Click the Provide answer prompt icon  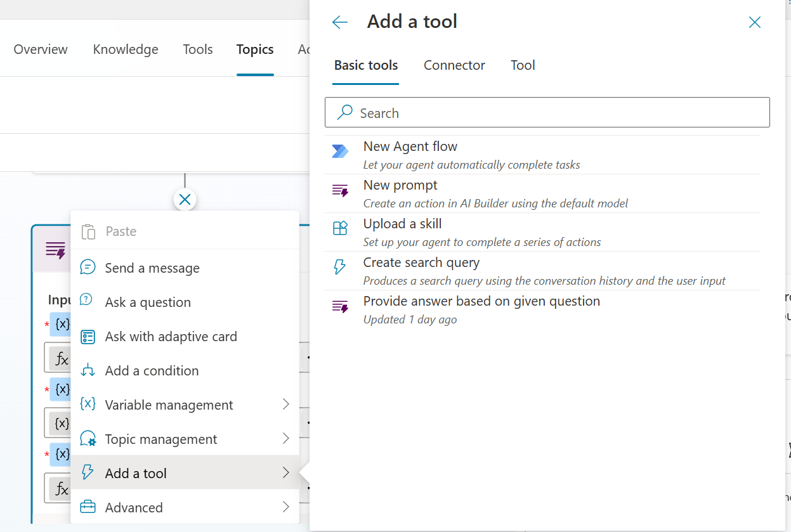pos(341,306)
